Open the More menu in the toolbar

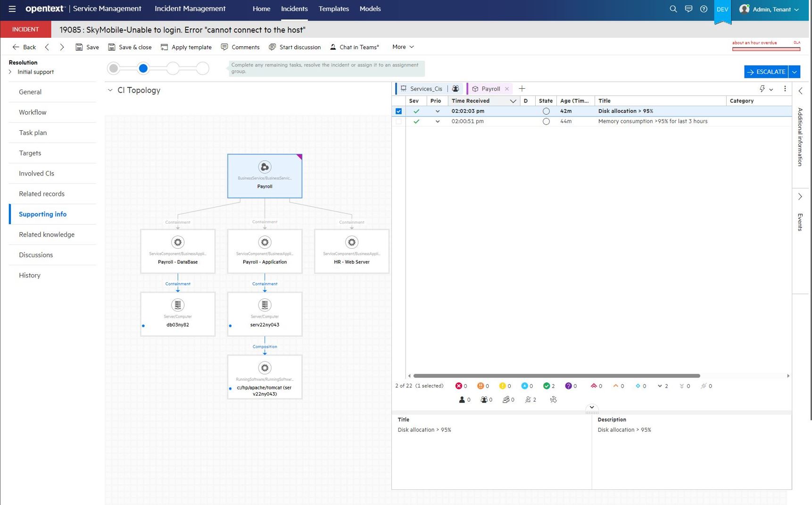pos(402,47)
